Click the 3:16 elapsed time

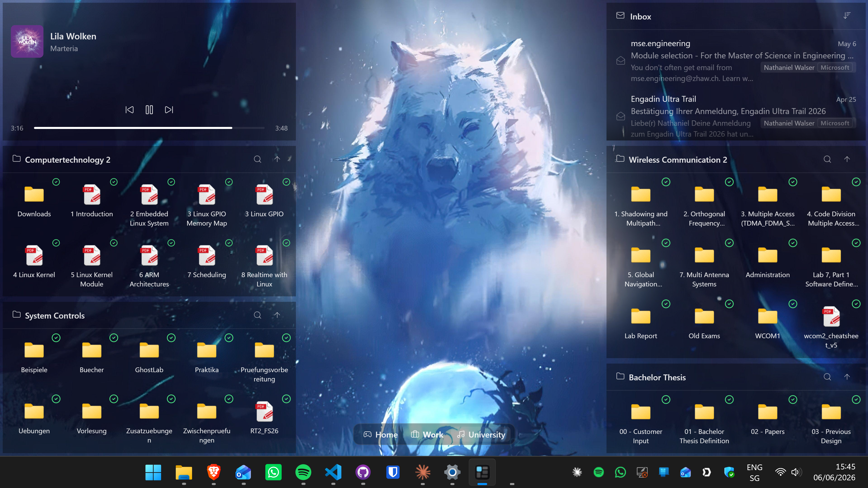[x=17, y=128]
